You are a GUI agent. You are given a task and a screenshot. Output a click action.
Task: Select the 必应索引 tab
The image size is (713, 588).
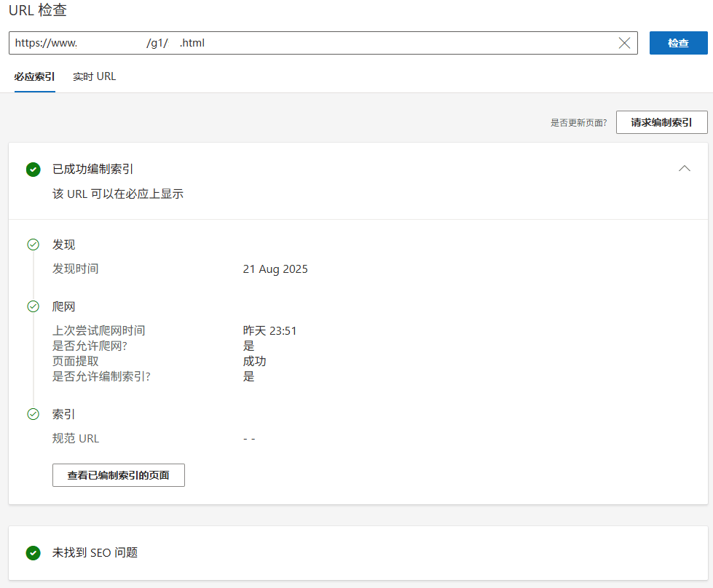(34, 76)
